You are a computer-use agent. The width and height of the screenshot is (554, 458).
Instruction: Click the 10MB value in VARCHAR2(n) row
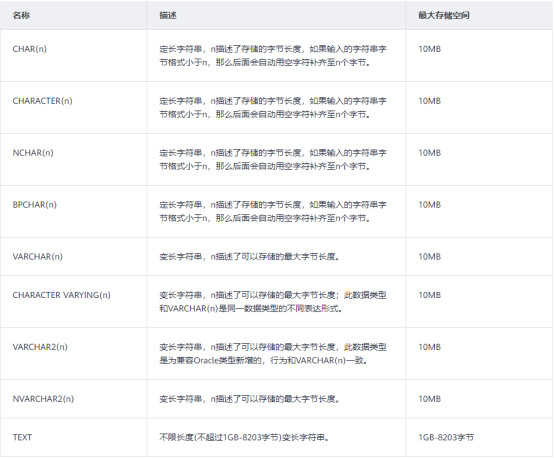click(x=430, y=347)
